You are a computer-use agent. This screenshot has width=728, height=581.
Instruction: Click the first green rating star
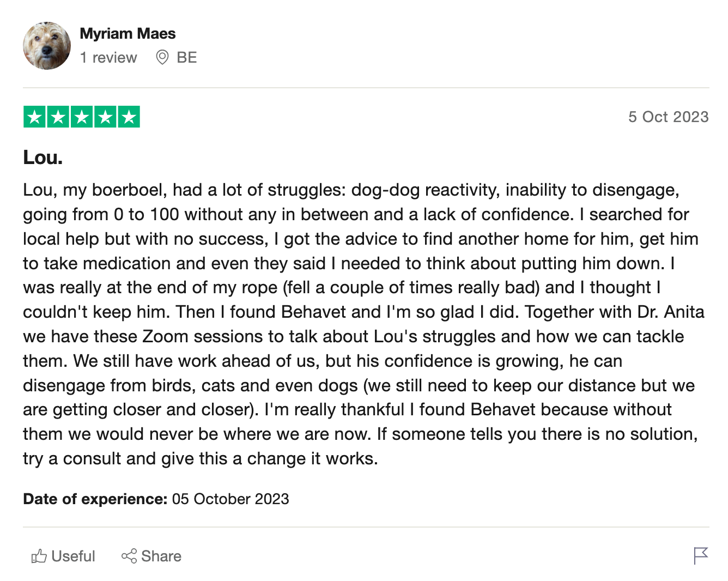tap(34, 117)
